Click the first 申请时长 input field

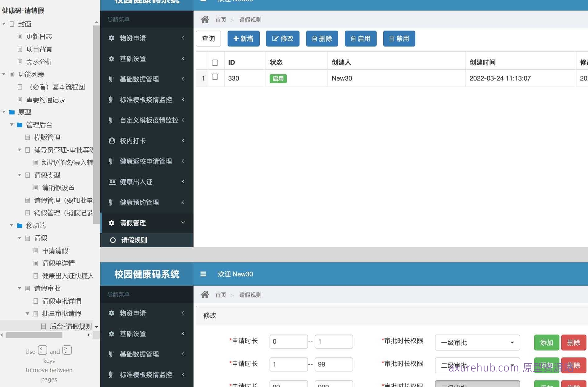(x=289, y=341)
